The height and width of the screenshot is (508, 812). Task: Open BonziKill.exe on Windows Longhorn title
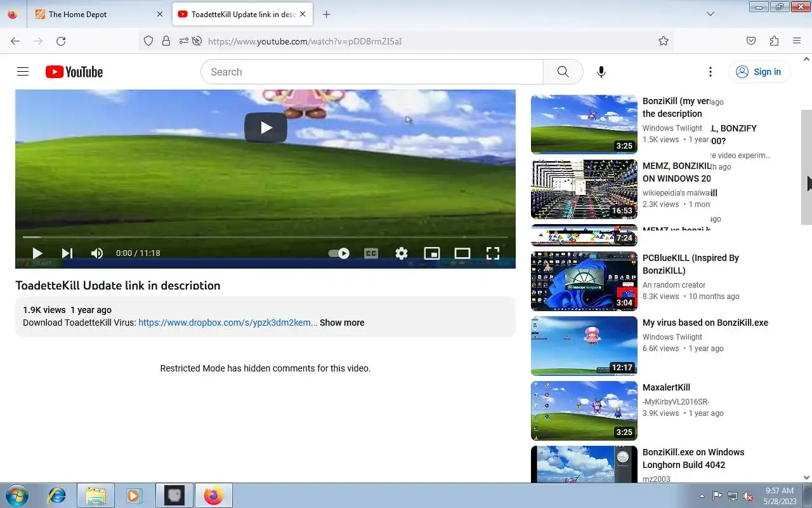tap(693, 458)
